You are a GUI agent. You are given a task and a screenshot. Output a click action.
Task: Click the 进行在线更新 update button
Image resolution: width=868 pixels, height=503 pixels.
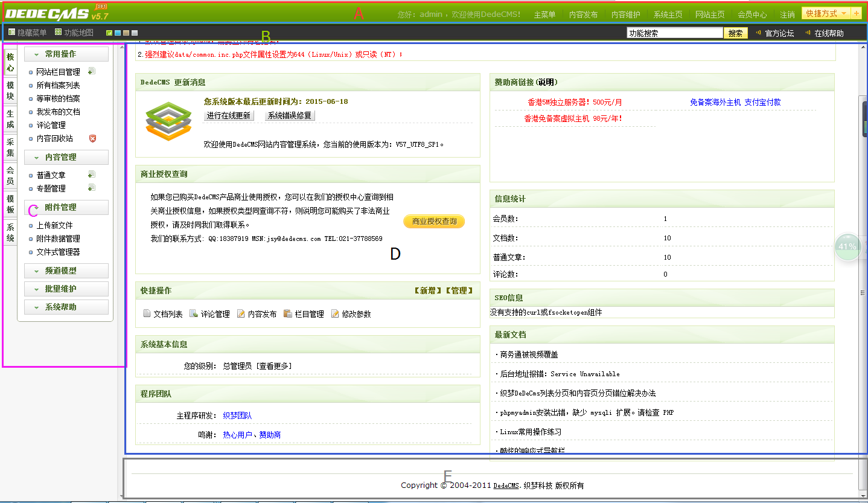pyautogui.click(x=230, y=115)
